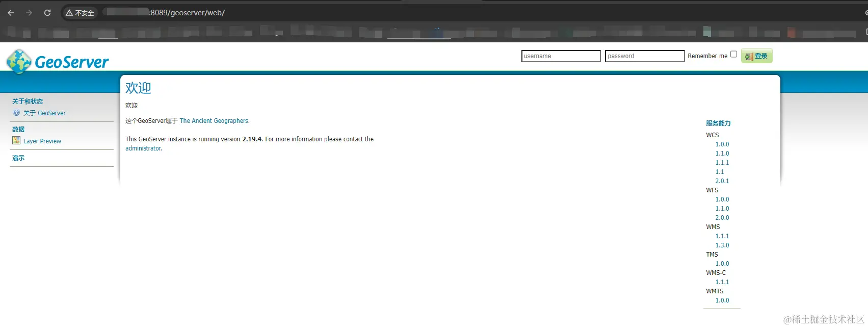Click the username input field
The height and width of the screenshot is (328, 868).
coord(561,56)
